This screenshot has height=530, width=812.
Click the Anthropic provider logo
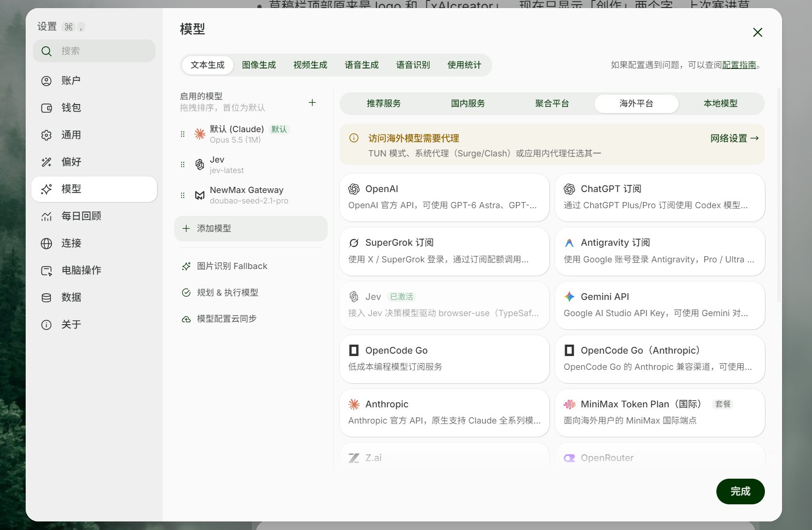point(354,404)
